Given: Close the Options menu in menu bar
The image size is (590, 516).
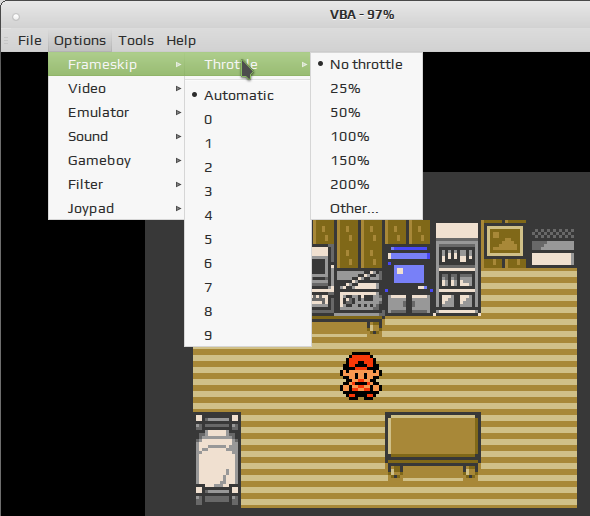Looking at the screenshot, I should (x=80, y=40).
